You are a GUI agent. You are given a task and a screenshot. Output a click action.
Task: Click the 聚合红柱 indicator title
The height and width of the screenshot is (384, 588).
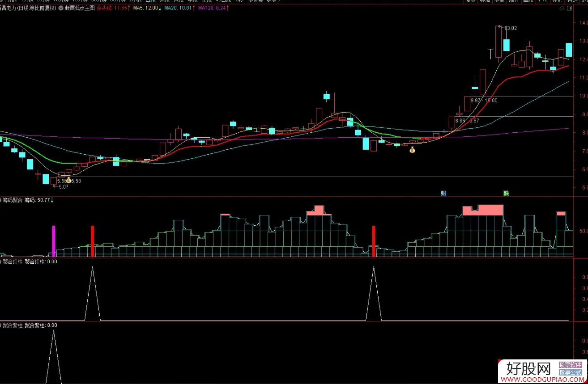point(13,262)
